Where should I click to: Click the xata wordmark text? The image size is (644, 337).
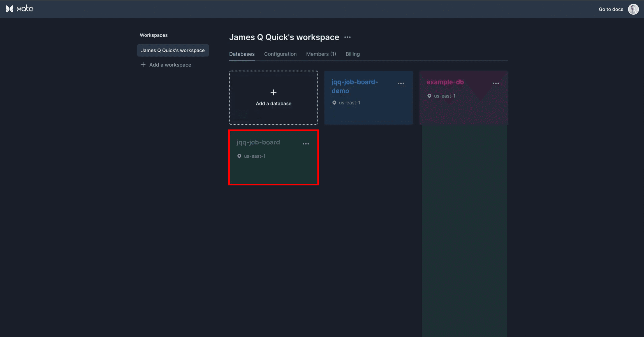(x=25, y=9)
